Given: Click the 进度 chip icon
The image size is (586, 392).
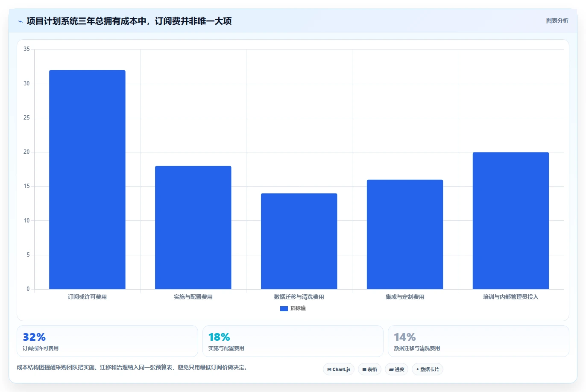Looking at the screenshot, I should pos(391,369).
